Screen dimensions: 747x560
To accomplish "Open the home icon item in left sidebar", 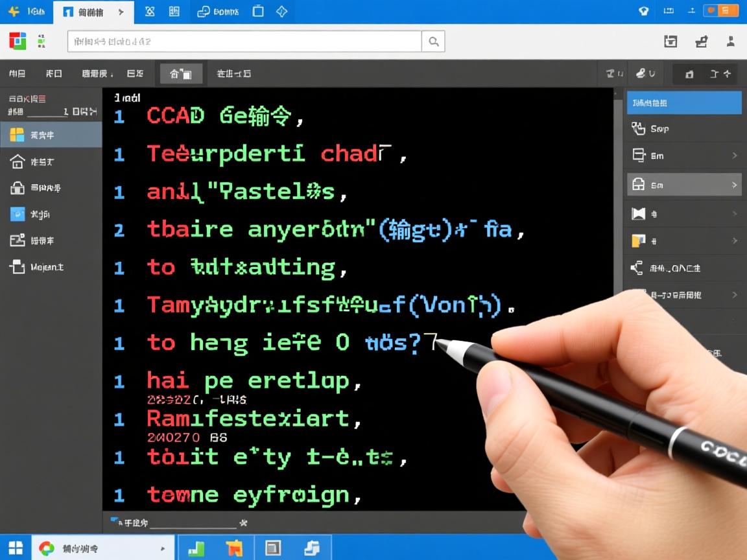I will click(x=18, y=161).
